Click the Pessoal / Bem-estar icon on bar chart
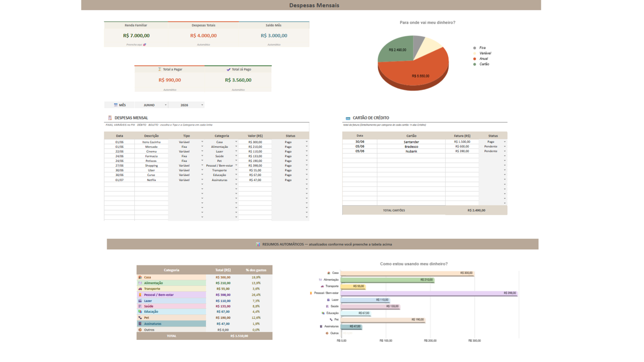The image size is (644, 362). [x=311, y=293]
